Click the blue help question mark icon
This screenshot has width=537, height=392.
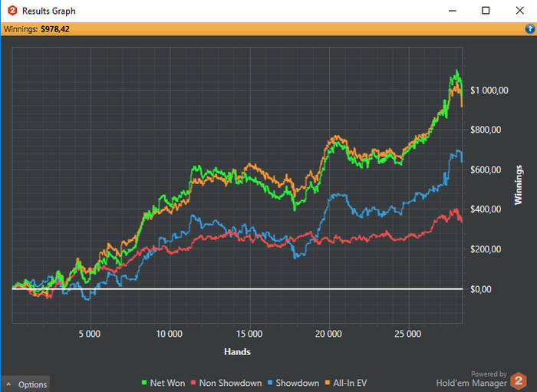(530, 29)
